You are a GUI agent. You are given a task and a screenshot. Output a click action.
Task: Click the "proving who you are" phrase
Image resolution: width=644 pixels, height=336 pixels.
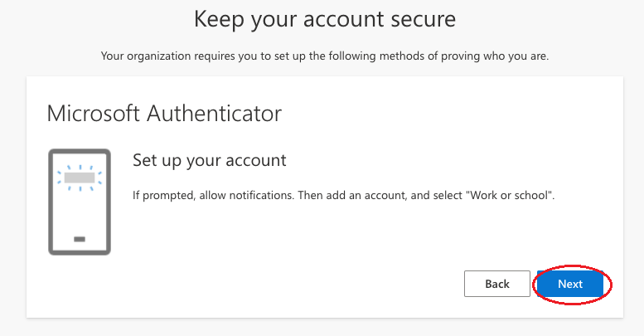(494, 56)
